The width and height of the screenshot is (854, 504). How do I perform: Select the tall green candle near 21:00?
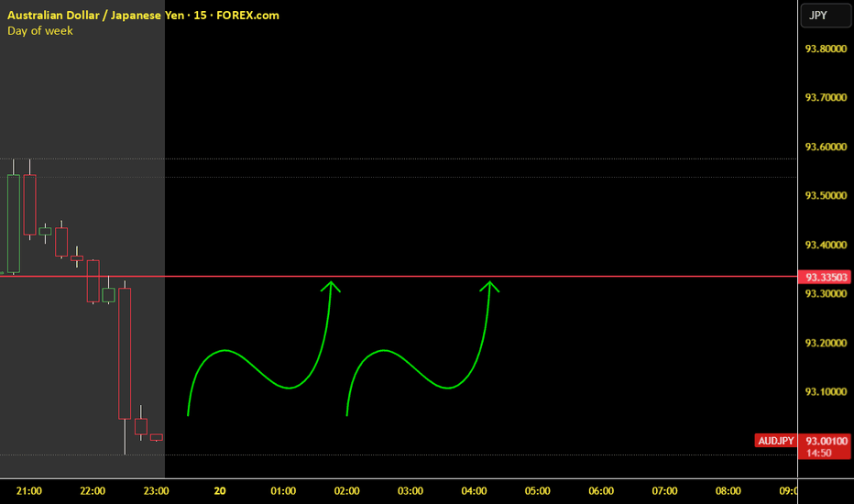14,224
